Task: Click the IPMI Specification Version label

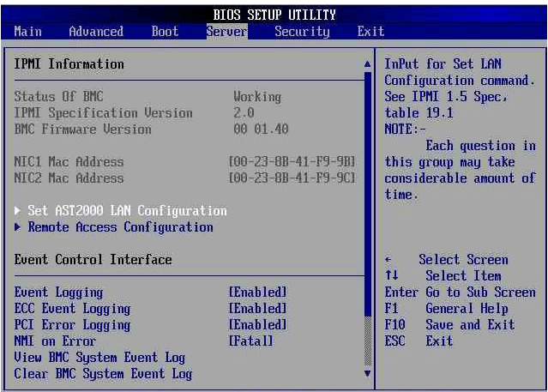Action: tap(104, 113)
